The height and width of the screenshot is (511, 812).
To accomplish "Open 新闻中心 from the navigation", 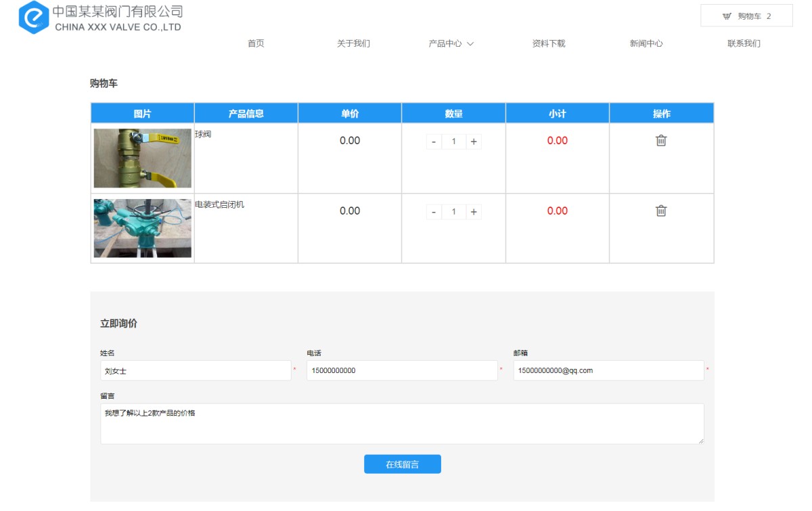I will pyautogui.click(x=646, y=43).
